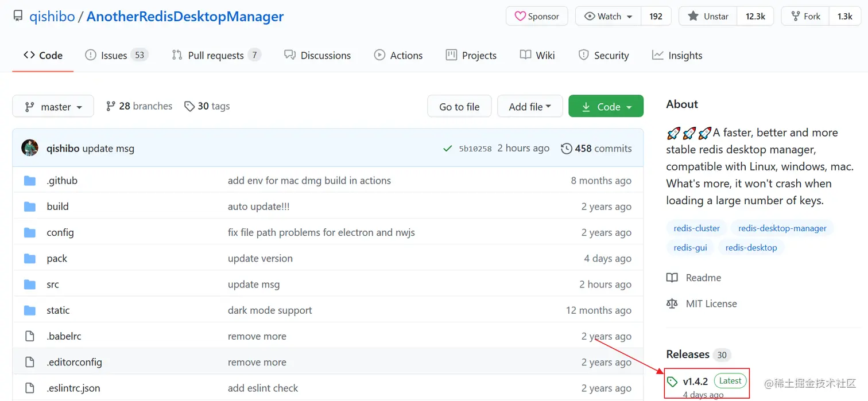Switch to the Actions tab

tap(398, 55)
